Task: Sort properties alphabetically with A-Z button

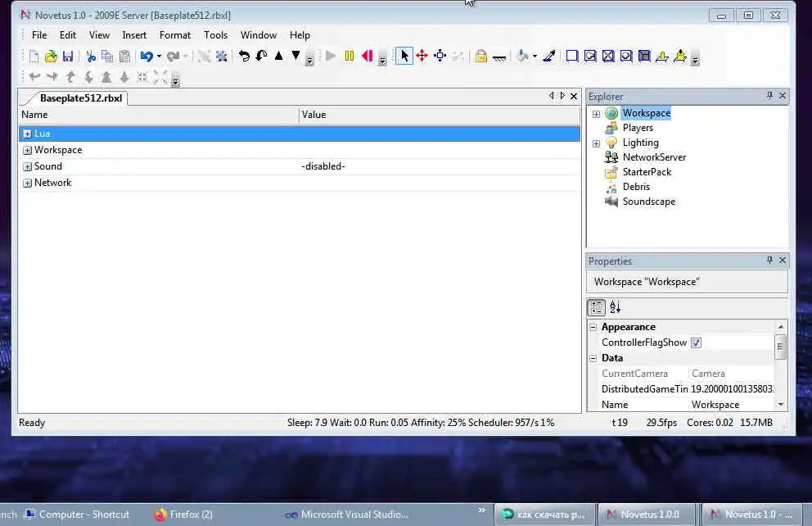Action: [615, 307]
